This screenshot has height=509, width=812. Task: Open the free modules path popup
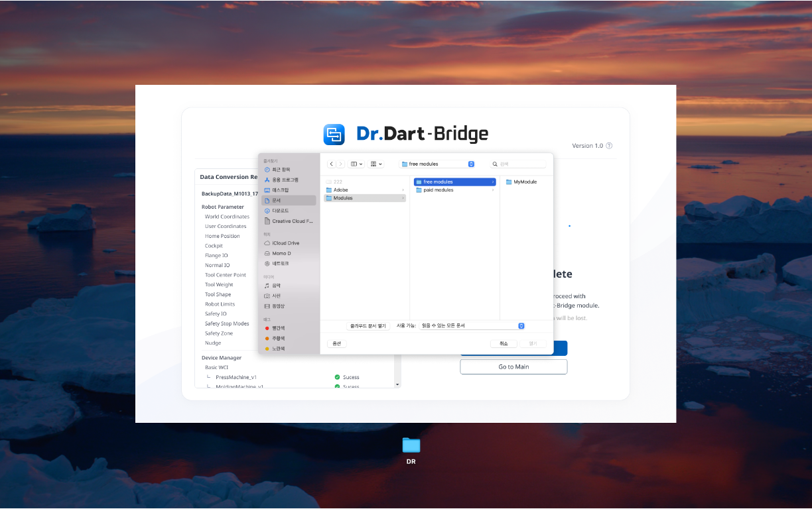point(437,164)
